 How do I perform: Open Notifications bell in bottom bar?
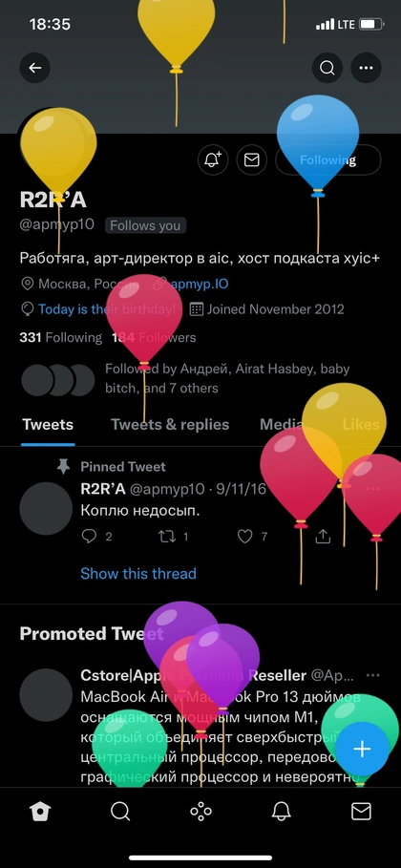pyautogui.click(x=282, y=812)
